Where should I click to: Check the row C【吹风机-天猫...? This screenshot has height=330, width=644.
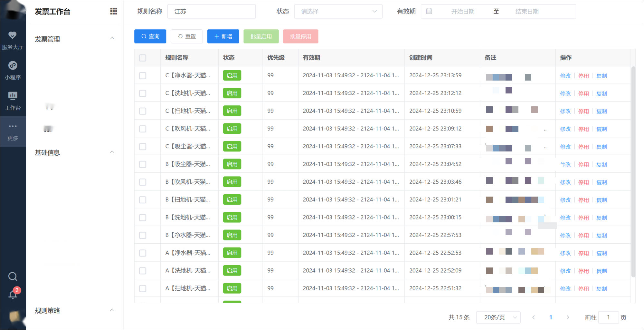pos(143,129)
